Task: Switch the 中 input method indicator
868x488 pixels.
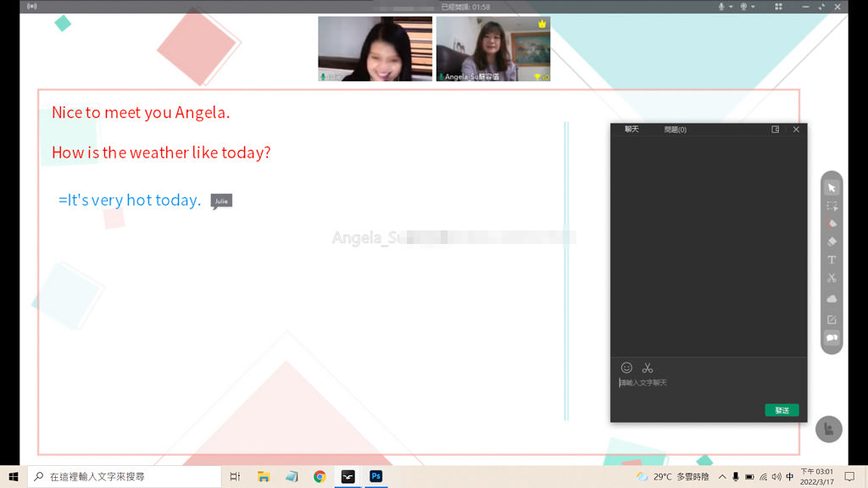Action: pos(790,476)
